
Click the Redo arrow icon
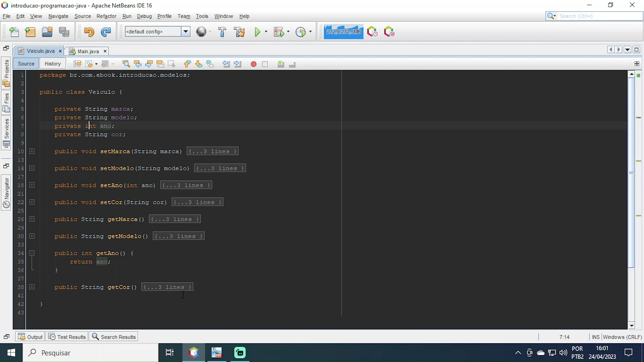coord(106,32)
